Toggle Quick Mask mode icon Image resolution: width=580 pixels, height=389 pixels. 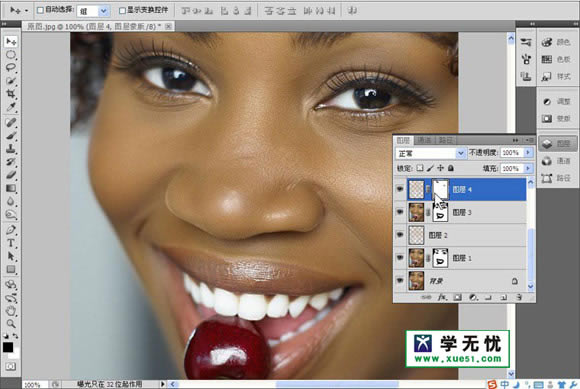[x=11, y=366]
